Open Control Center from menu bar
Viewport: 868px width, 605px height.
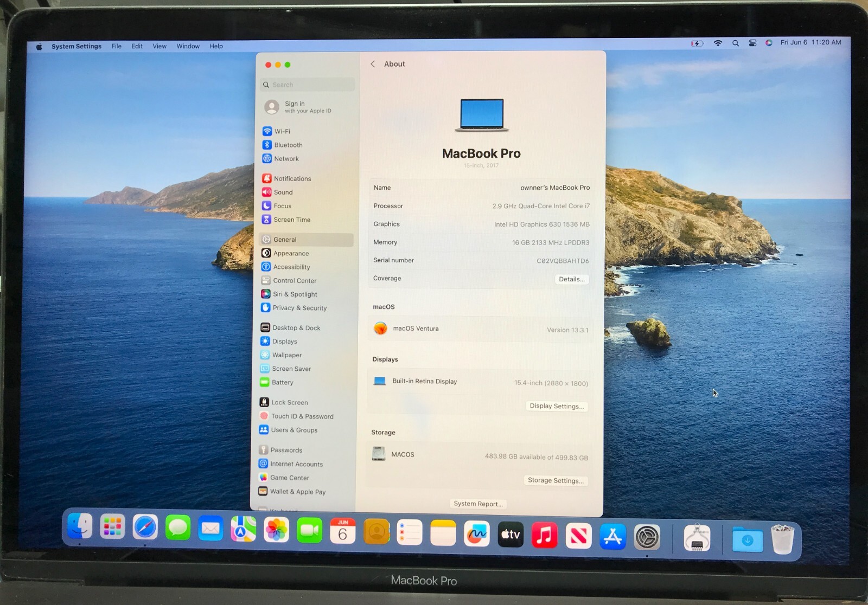752,43
